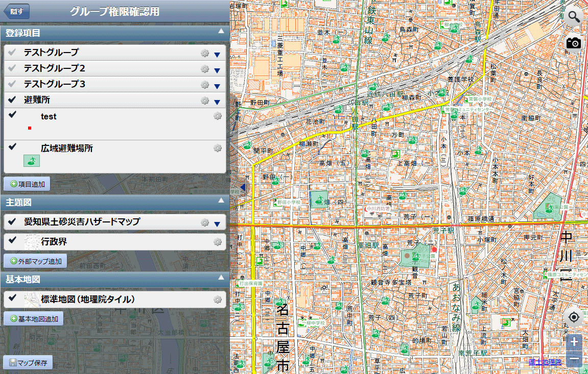
Task: Uncheck the 標準地図(地理院タイル) basemap
Action: pyautogui.click(x=12, y=297)
